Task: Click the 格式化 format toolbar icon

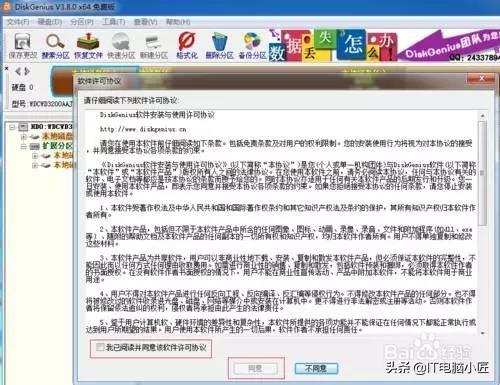Action: pos(187,46)
